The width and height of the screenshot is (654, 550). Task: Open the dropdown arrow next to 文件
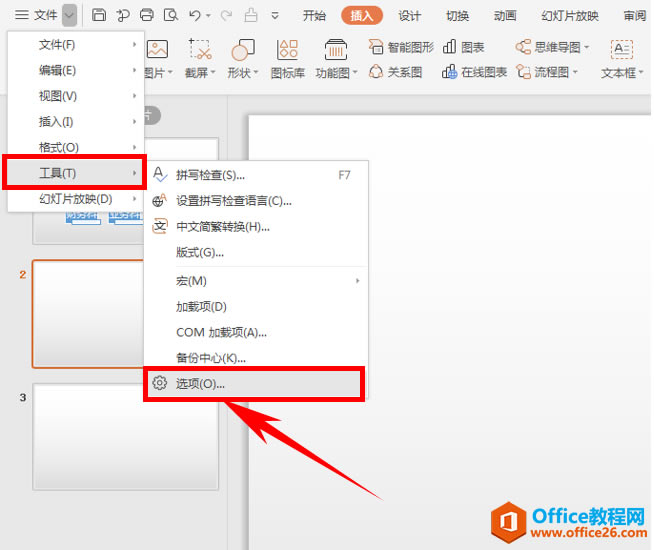[x=69, y=15]
